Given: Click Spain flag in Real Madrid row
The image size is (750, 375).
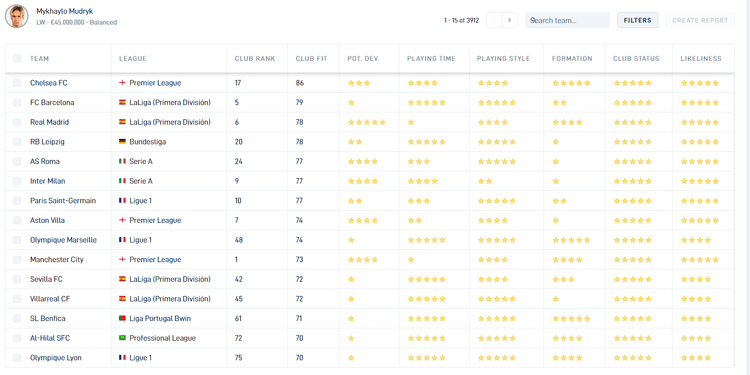Looking at the screenshot, I should point(122,122).
